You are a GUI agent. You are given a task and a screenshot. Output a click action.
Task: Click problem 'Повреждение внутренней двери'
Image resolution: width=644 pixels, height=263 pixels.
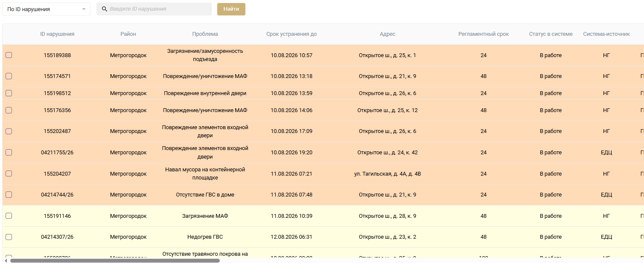coord(205,93)
